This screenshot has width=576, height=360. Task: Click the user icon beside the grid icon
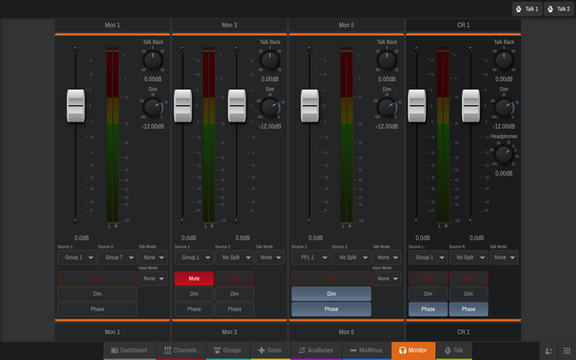(548, 351)
